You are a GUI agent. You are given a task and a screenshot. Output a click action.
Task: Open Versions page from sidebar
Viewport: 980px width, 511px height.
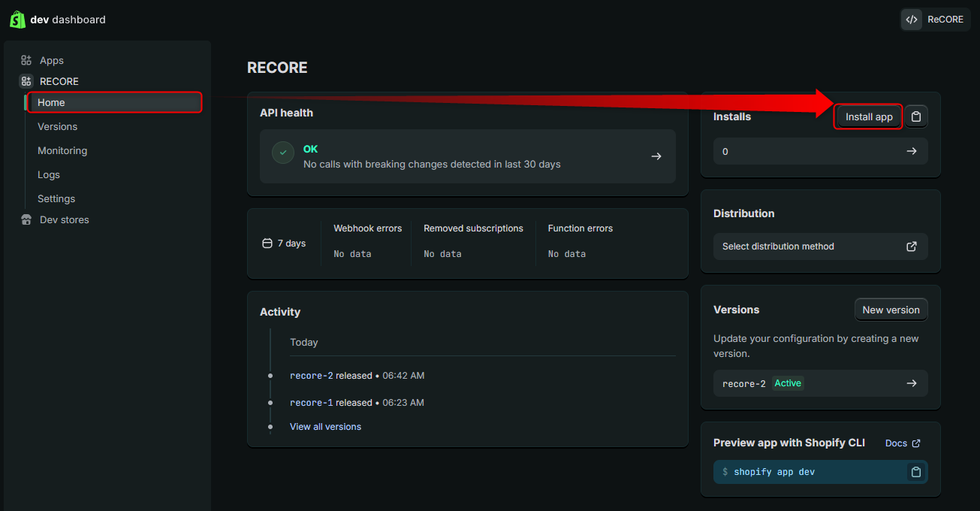coord(57,126)
